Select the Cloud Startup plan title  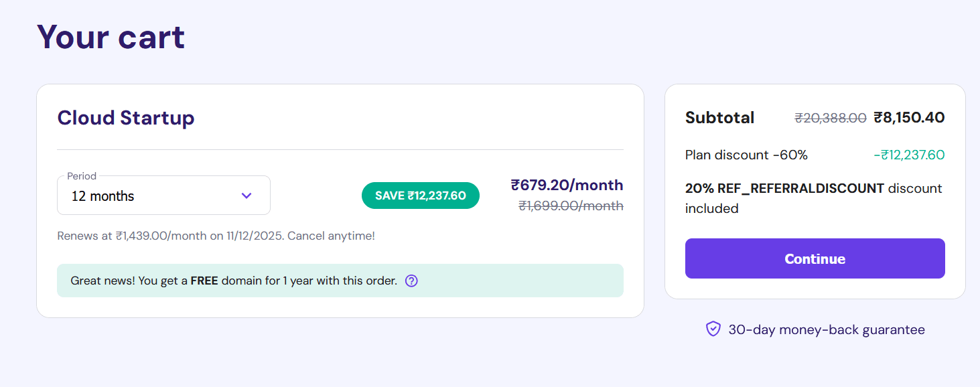(x=126, y=118)
